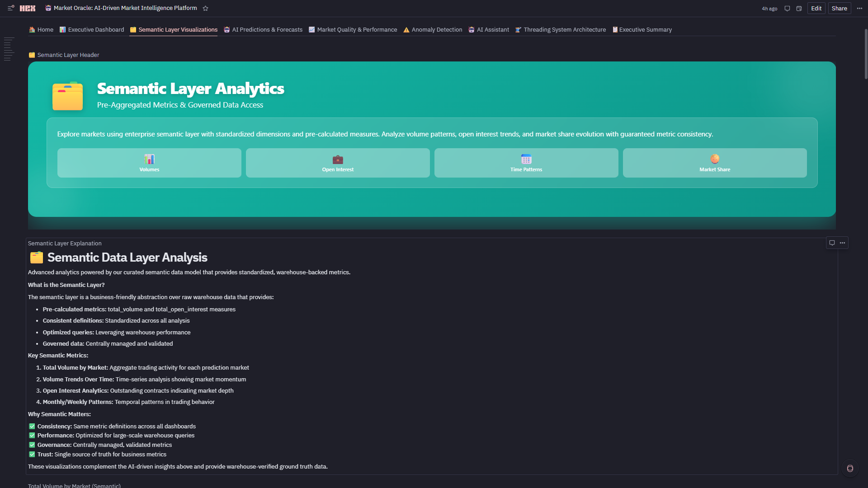Click the Hex logo
Image resolution: width=868 pixels, height=488 pixels.
click(x=28, y=8)
